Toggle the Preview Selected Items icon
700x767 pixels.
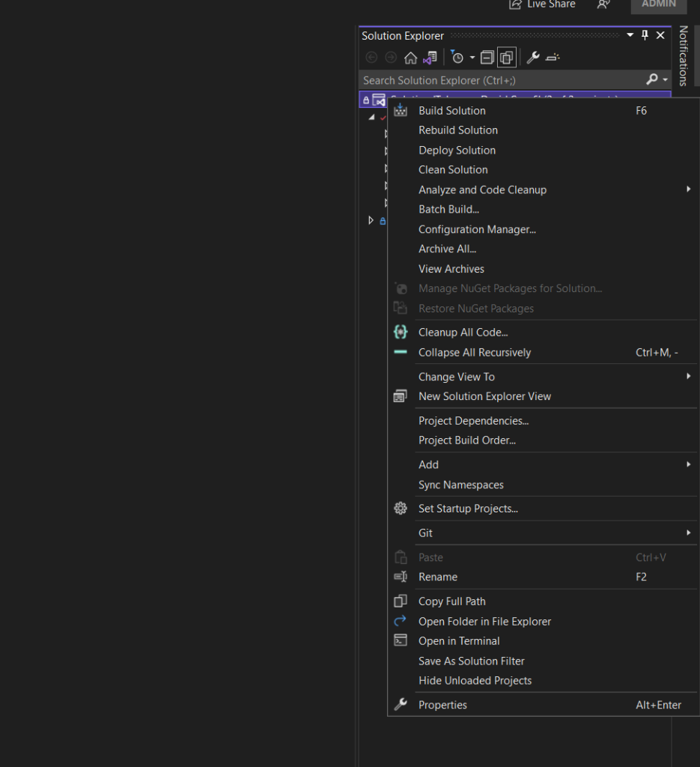(553, 58)
